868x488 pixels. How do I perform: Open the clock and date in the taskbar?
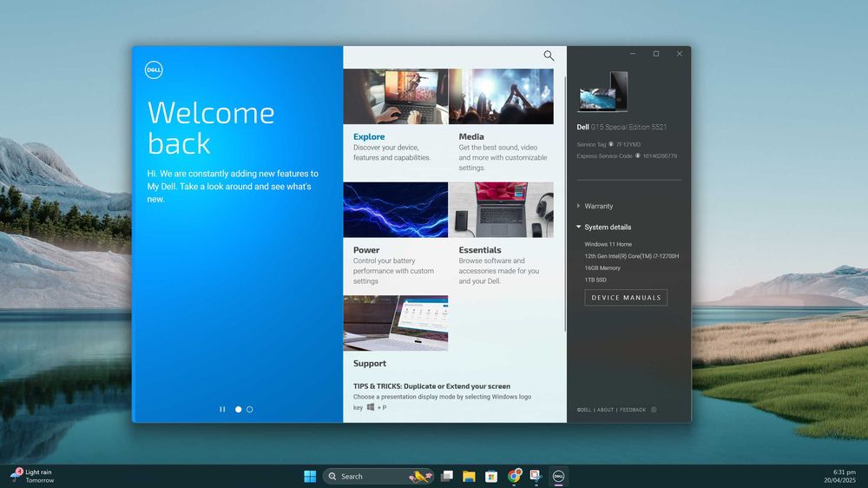click(x=839, y=477)
